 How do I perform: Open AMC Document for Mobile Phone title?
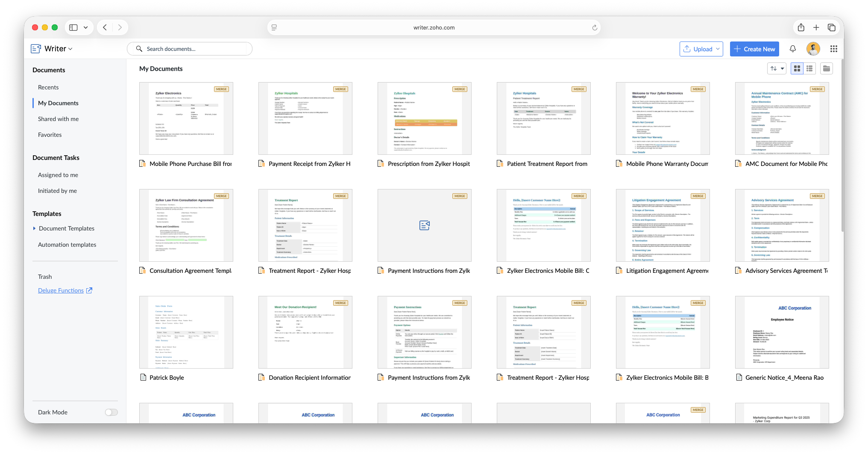786,164
